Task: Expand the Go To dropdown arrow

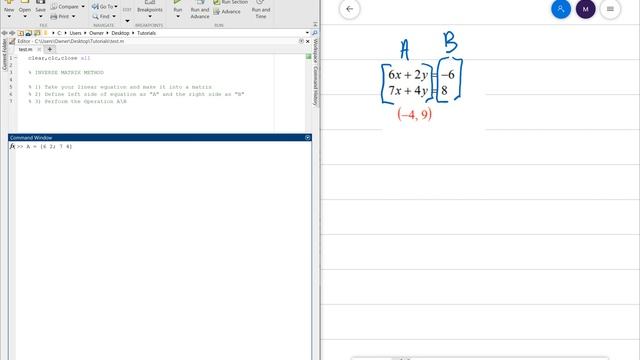Action: (116, 7)
